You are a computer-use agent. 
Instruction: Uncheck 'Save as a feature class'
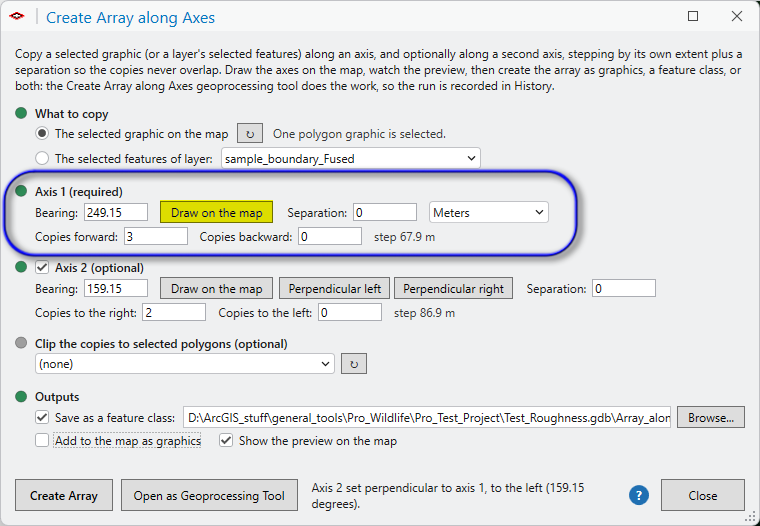pos(42,417)
